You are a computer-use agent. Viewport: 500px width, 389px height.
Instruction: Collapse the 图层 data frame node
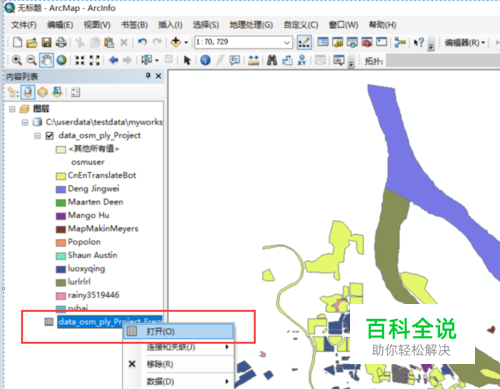[x=12, y=109]
